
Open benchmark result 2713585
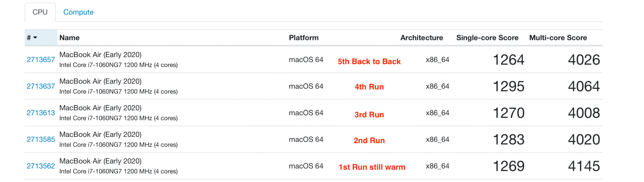41,139
